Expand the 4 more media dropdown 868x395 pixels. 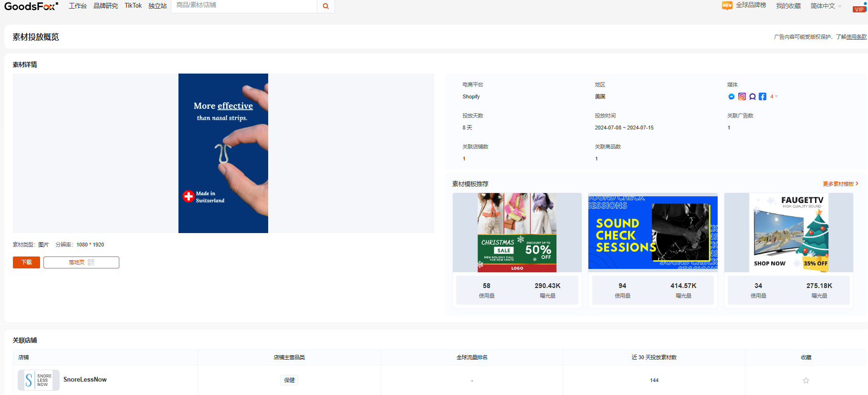click(774, 96)
